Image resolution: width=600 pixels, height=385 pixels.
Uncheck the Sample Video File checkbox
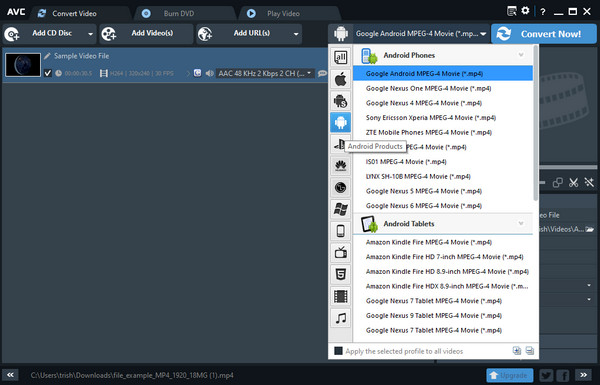[48, 73]
